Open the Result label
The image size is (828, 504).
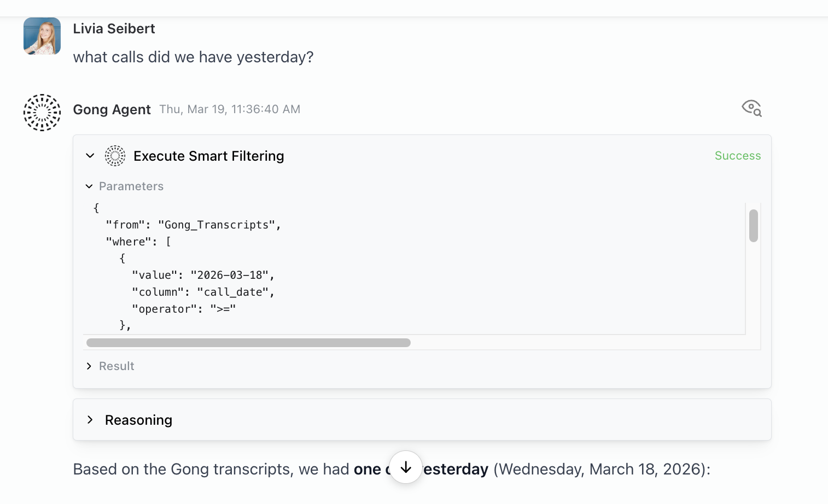[x=116, y=366]
